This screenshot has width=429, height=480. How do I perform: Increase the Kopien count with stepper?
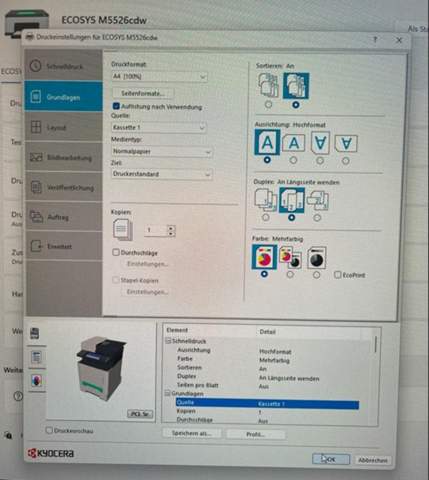[x=171, y=228]
